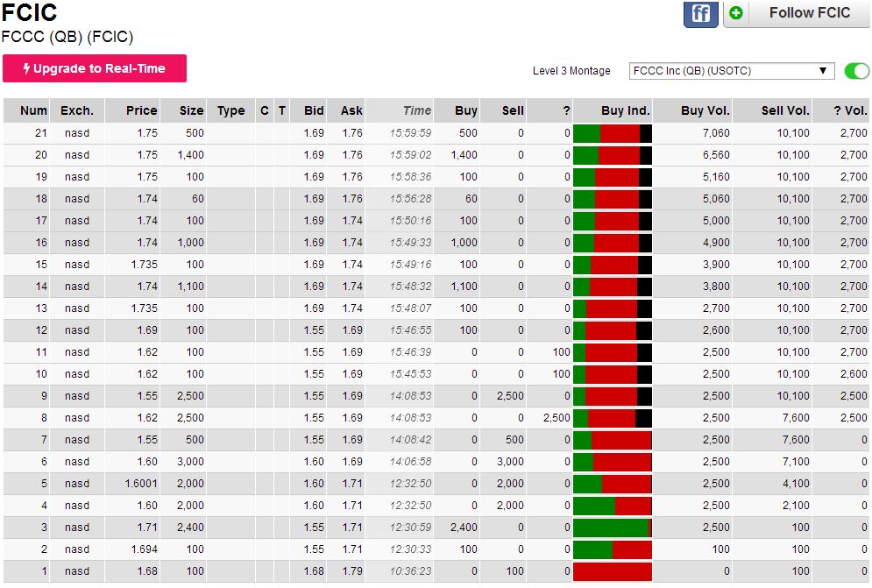Click Sell Vol. value 2,100 in trade 4 row
This screenshot has height=588, width=872.
click(x=796, y=505)
